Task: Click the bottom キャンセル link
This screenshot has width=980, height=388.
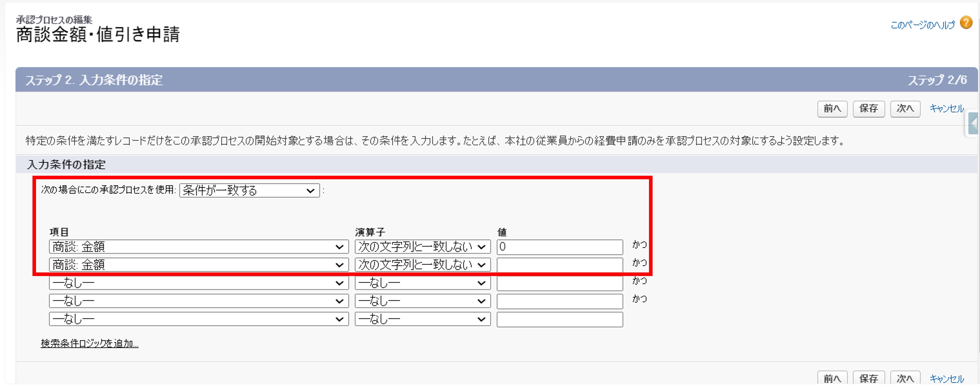Action: pos(947,379)
